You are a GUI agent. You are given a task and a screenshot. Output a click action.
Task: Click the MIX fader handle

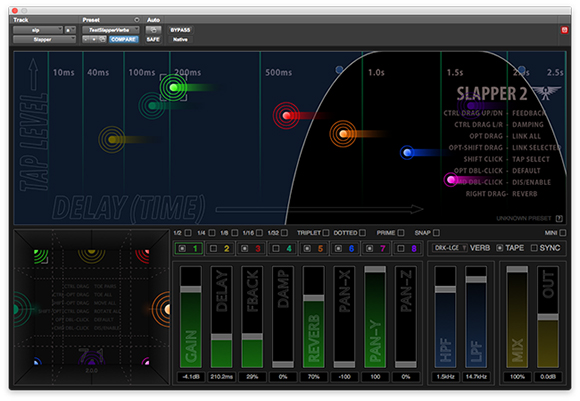(x=517, y=269)
